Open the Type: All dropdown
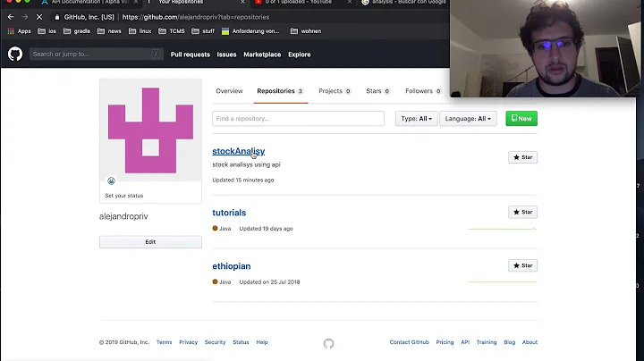The height and width of the screenshot is (361, 644). tap(417, 119)
